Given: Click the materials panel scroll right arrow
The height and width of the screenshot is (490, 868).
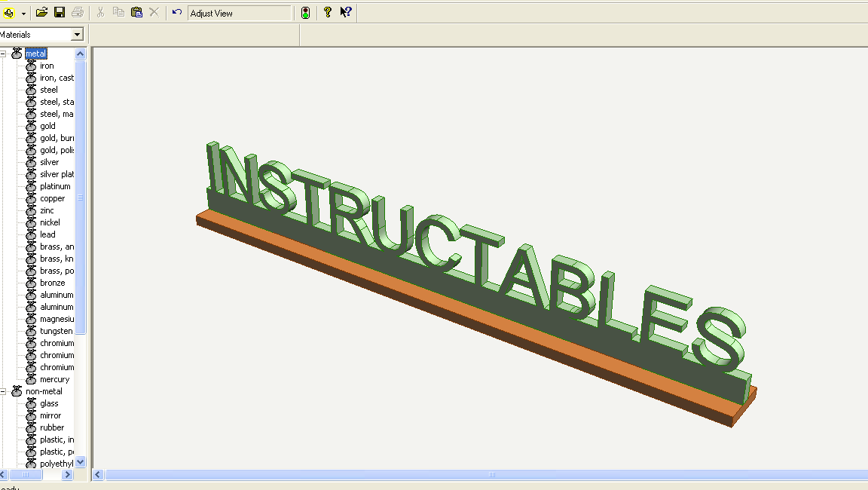Looking at the screenshot, I should coord(68,474).
